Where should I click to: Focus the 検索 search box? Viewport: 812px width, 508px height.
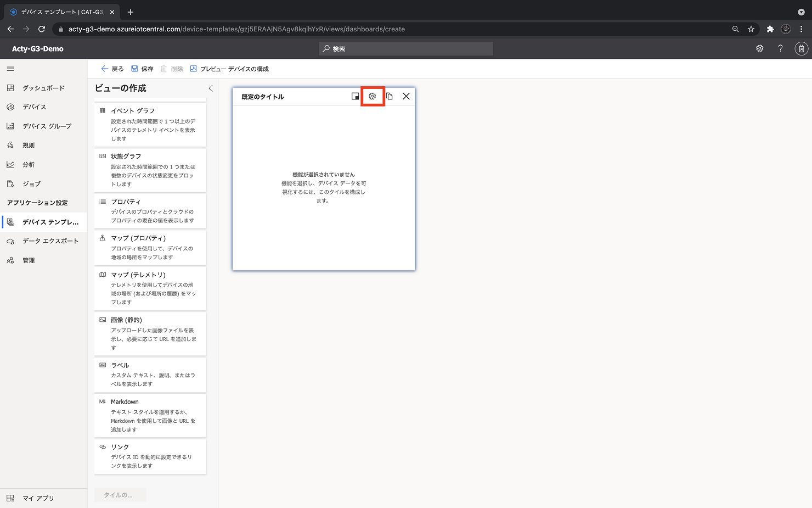406,49
